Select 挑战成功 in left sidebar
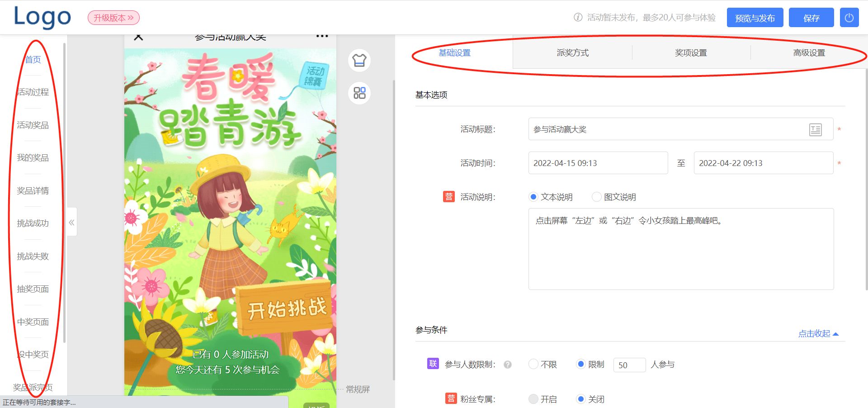Image resolution: width=868 pixels, height=408 pixels. click(33, 223)
